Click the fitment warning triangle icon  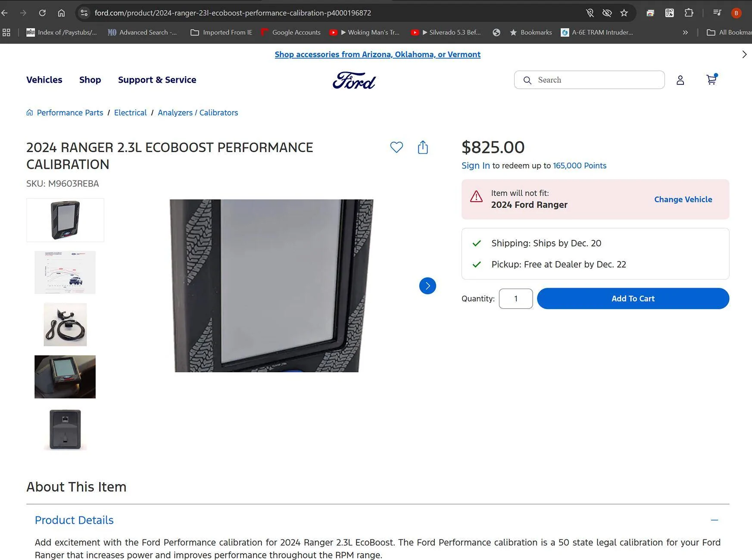476,196
